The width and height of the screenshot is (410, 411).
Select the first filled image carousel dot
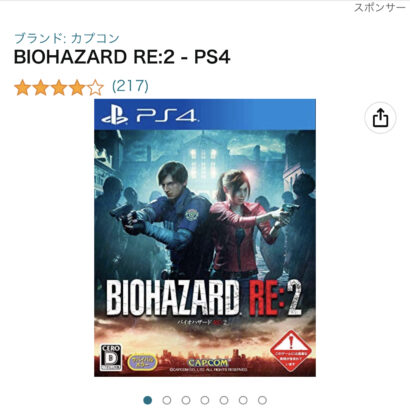tap(148, 400)
